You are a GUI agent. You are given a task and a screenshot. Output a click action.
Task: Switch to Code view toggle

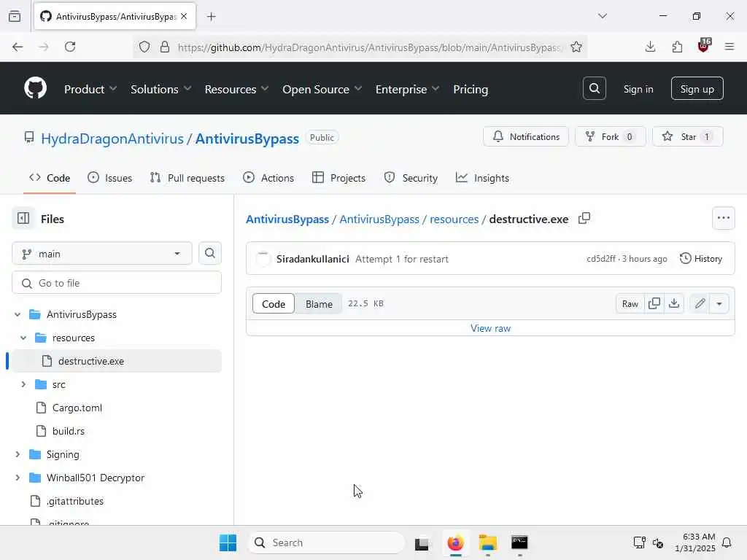click(274, 304)
